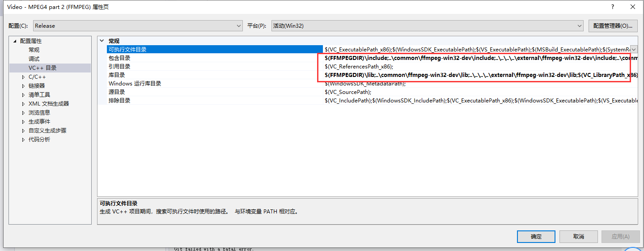Click the 取消 button
The height and width of the screenshot is (251, 644).
pyautogui.click(x=578, y=237)
